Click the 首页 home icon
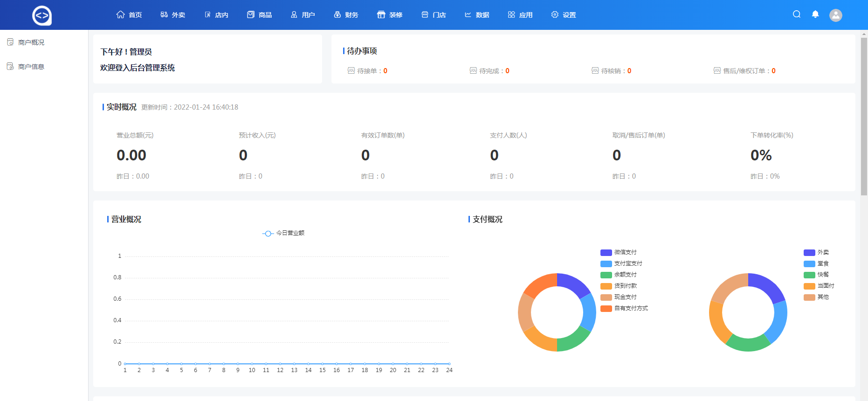Screen dimensions: 868x401 (x=121, y=14)
